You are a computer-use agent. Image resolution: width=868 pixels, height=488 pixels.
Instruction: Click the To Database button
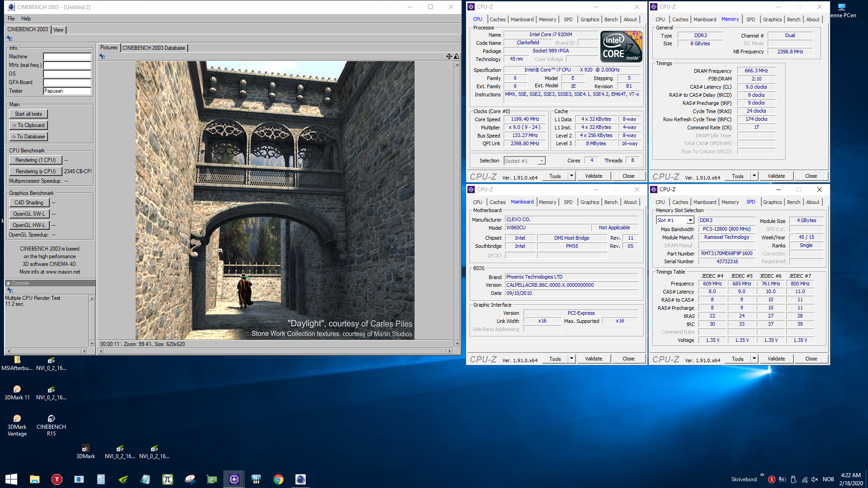pos(28,137)
